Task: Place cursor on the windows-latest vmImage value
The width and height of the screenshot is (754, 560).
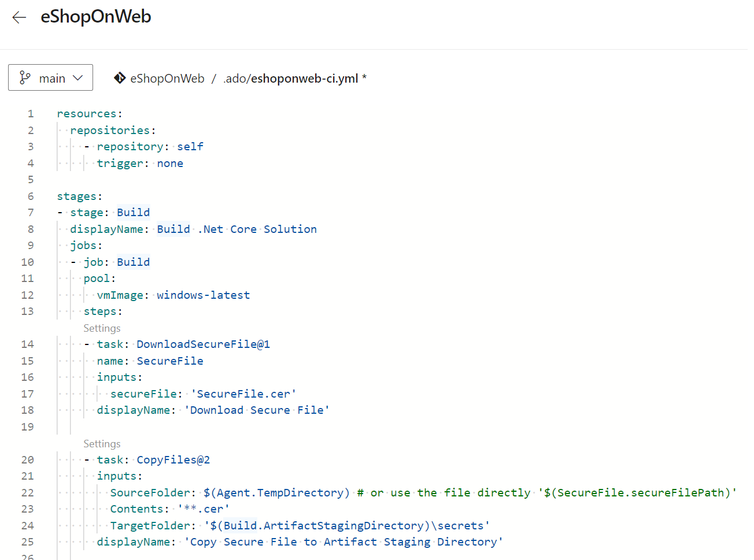Action: click(203, 295)
